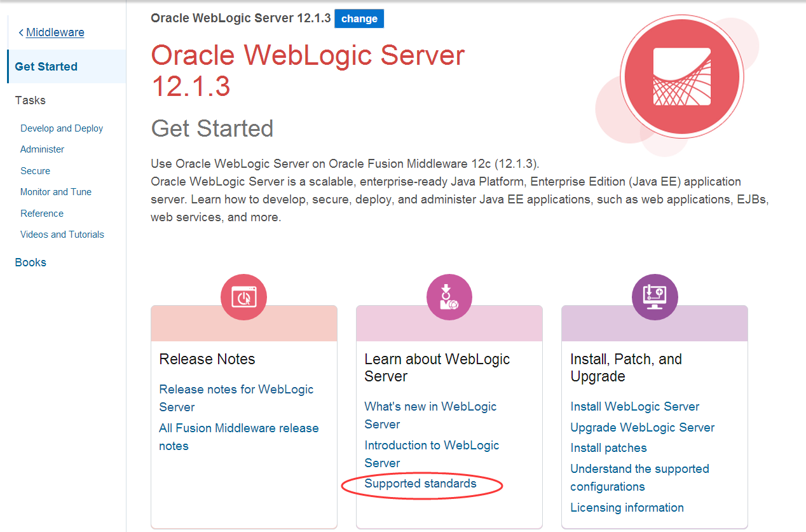The height and width of the screenshot is (532, 806).
Task: Open Develop and Deploy tasks
Action: click(x=62, y=128)
